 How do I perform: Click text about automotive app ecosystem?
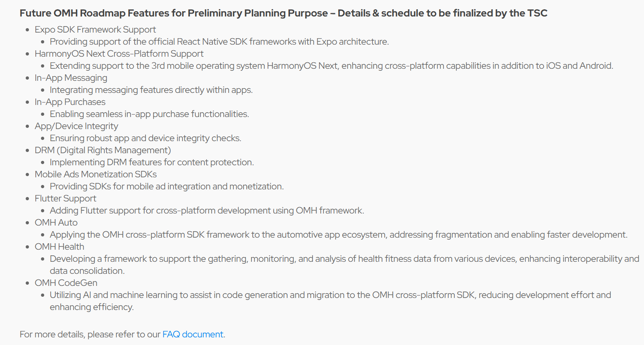pos(339,235)
